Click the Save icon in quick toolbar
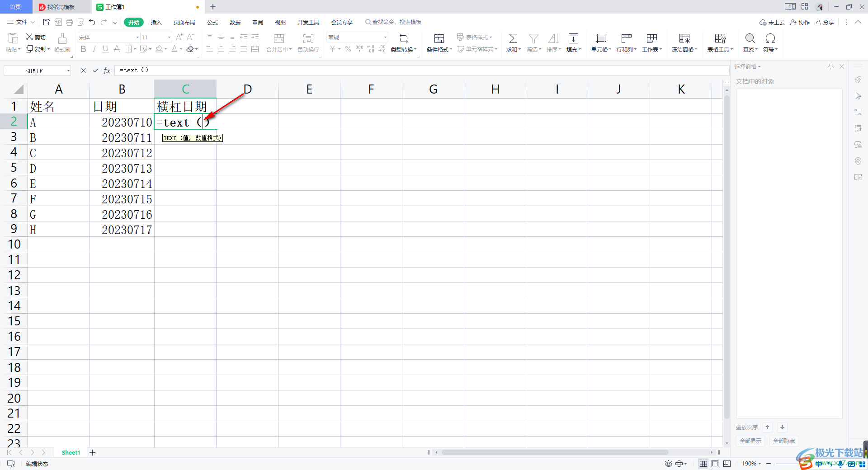The width and height of the screenshot is (868, 470). (x=47, y=22)
